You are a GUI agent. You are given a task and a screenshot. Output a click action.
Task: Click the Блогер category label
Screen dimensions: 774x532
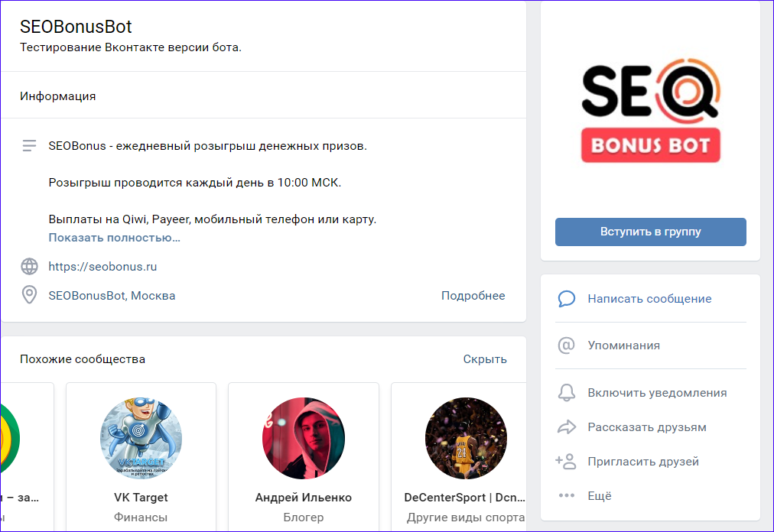[304, 517]
